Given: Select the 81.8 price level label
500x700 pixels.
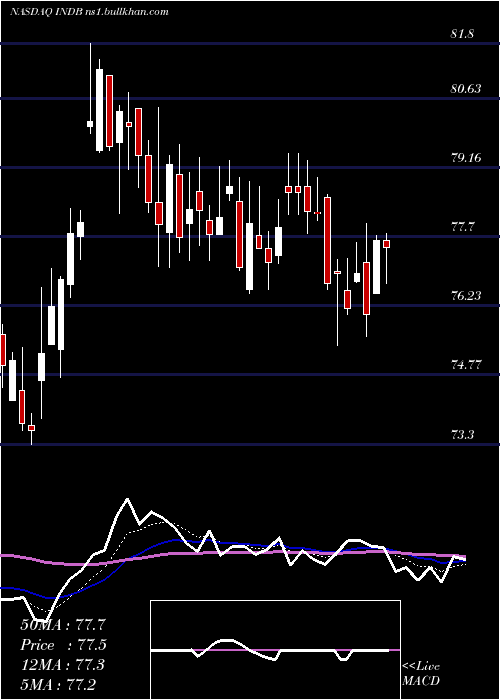Looking at the screenshot, I should click(462, 34).
